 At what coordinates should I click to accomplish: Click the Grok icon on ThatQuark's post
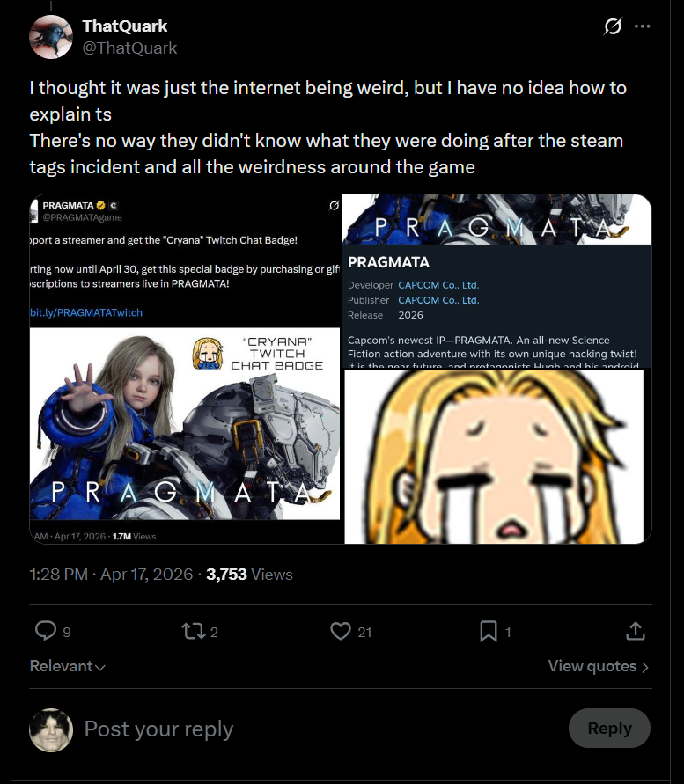click(613, 27)
